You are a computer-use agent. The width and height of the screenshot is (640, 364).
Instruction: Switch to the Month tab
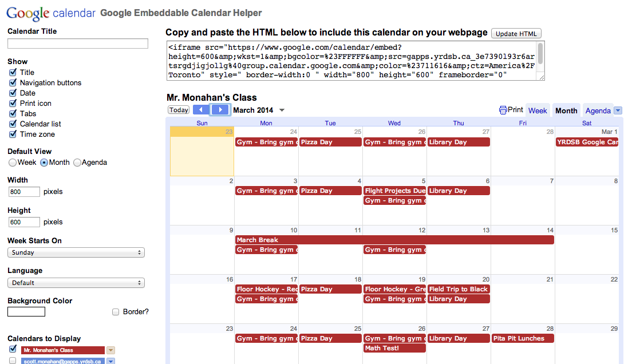click(x=566, y=110)
